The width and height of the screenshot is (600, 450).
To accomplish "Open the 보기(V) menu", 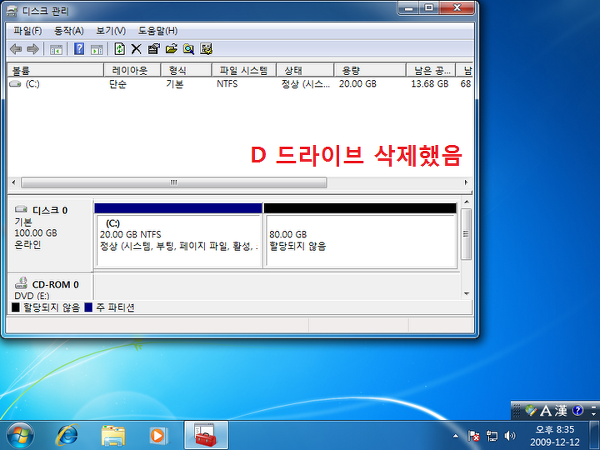I will click(111, 31).
